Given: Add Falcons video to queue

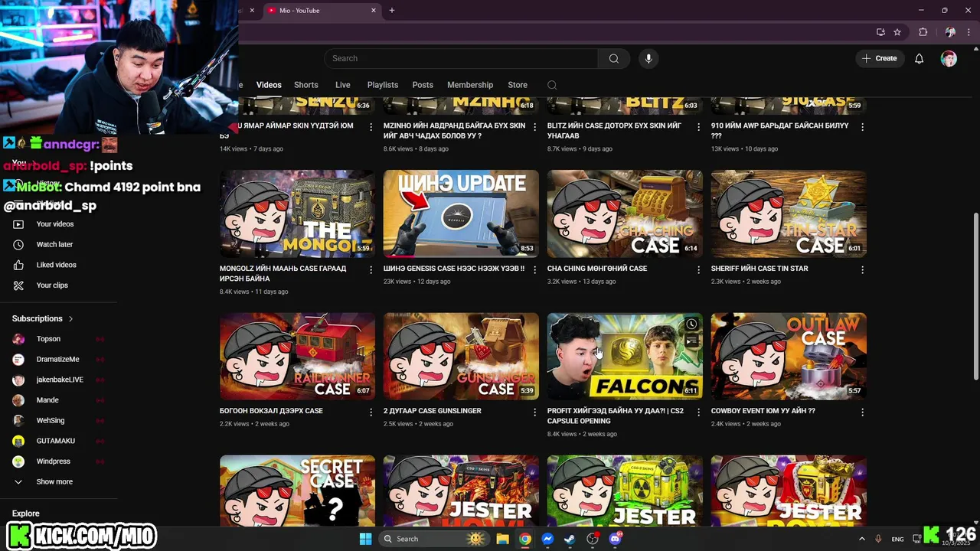Looking at the screenshot, I should point(691,341).
